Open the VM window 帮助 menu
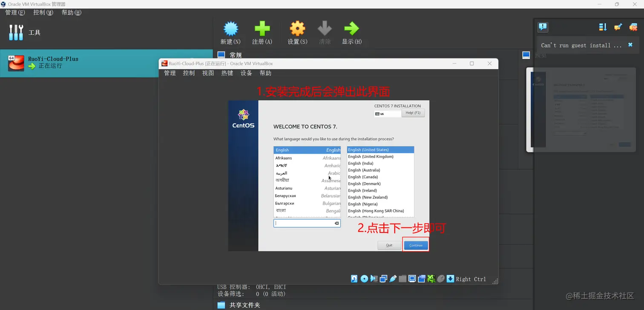644x310 pixels. 265,73
